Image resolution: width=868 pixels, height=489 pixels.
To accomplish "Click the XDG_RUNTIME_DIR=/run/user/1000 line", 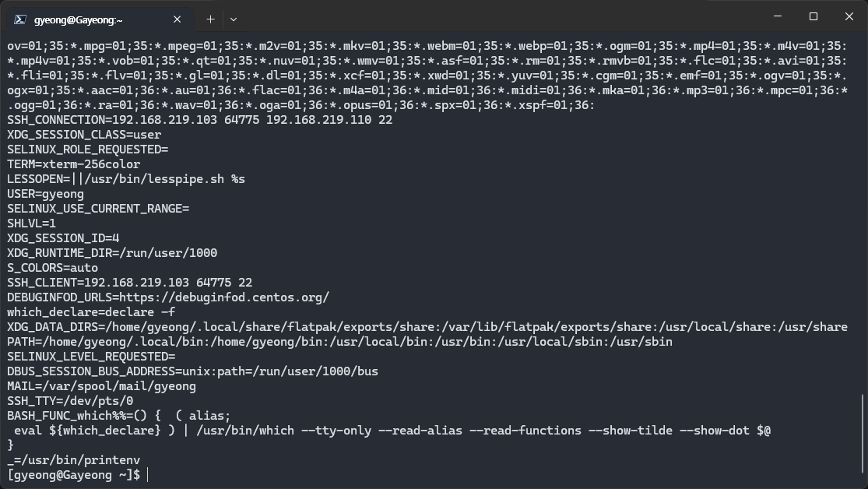I will [112, 252].
